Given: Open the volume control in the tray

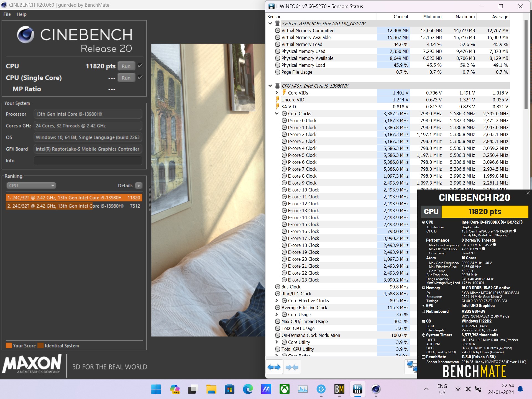Looking at the screenshot, I should click(468, 389).
